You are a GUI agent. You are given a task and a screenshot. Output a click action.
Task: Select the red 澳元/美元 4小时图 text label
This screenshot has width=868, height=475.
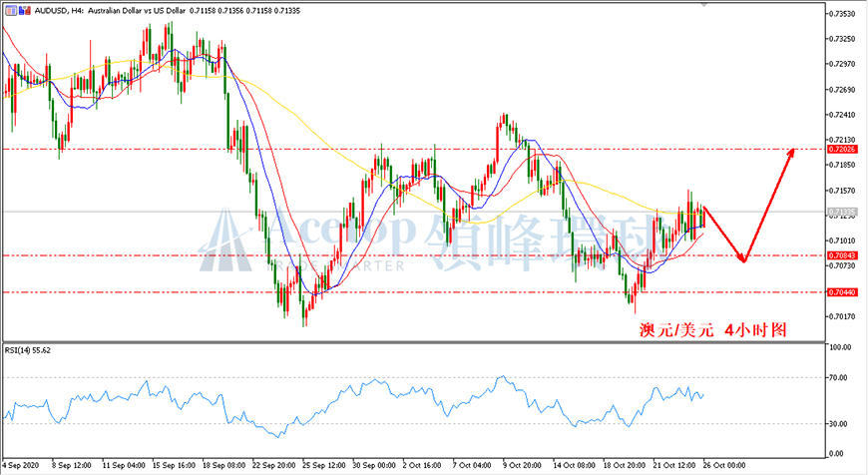713,330
